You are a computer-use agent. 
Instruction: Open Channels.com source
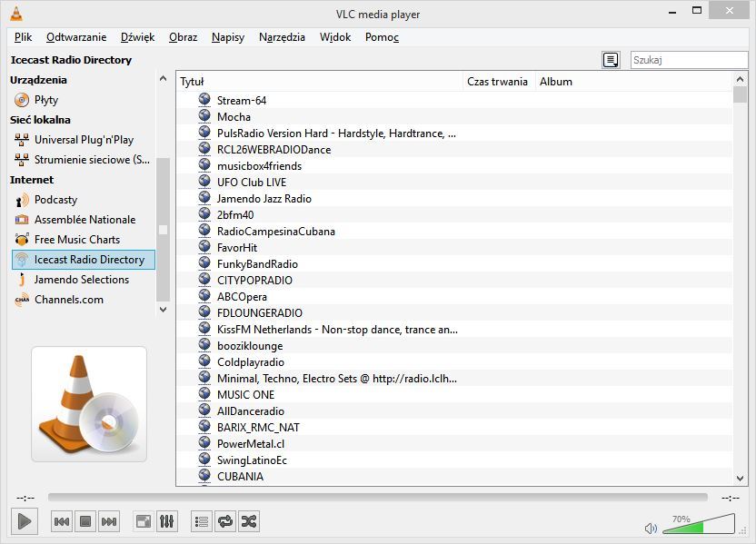pos(83,300)
